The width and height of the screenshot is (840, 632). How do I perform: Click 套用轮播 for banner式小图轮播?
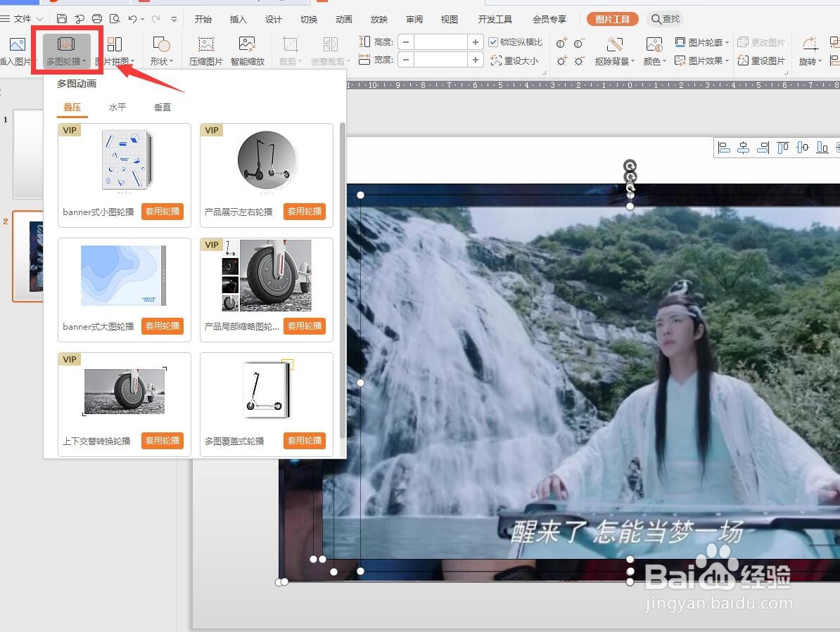(x=163, y=212)
